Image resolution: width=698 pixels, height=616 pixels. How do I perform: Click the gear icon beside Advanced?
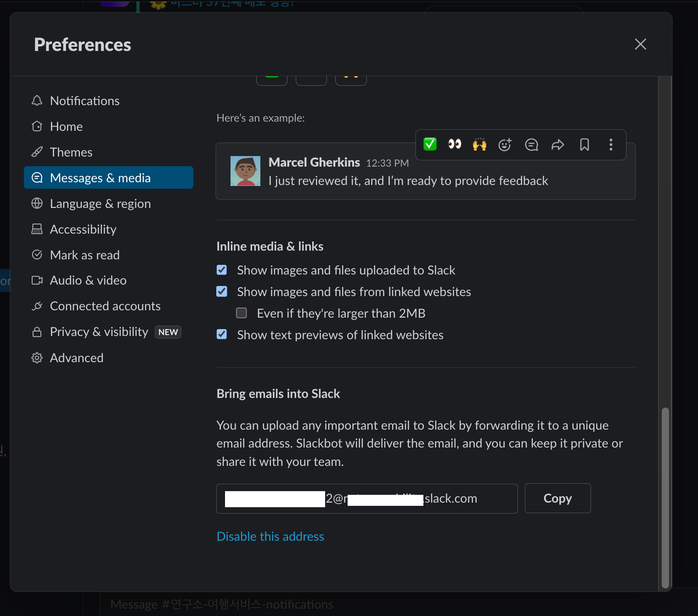(37, 358)
